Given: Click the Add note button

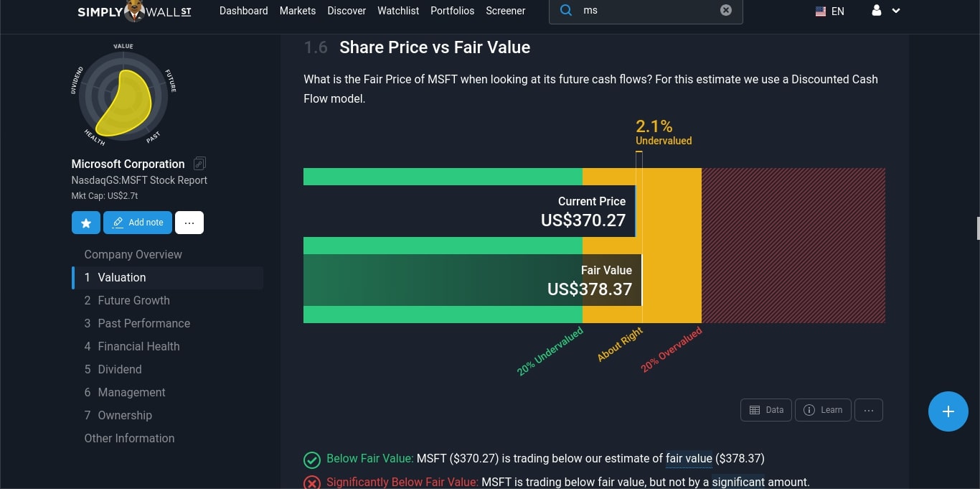Looking at the screenshot, I should point(137,223).
